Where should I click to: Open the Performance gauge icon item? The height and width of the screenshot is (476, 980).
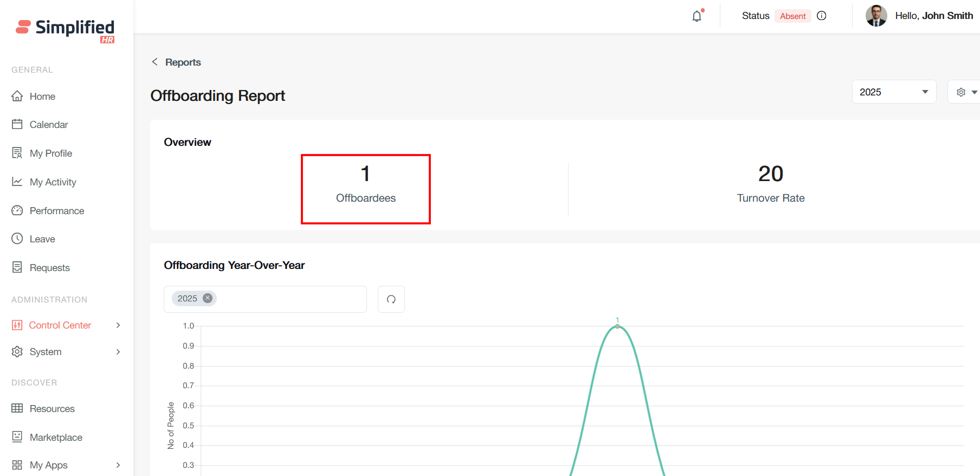pyautogui.click(x=17, y=210)
